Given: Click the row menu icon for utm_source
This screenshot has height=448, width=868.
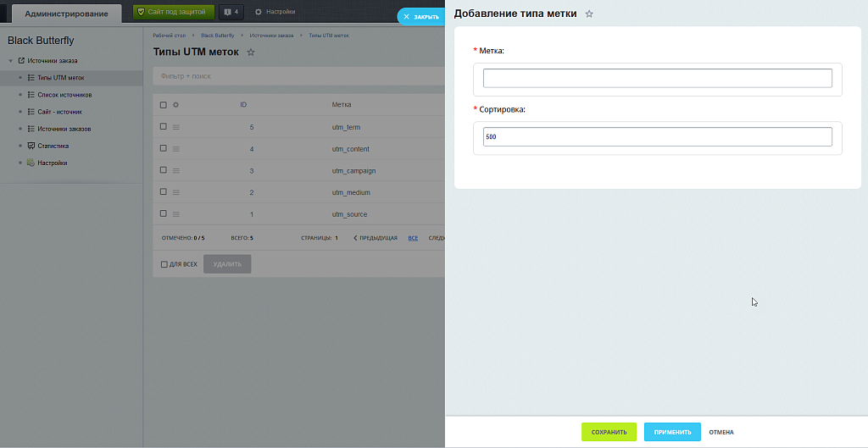Looking at the screenshot, I should [x=176, y=214].
